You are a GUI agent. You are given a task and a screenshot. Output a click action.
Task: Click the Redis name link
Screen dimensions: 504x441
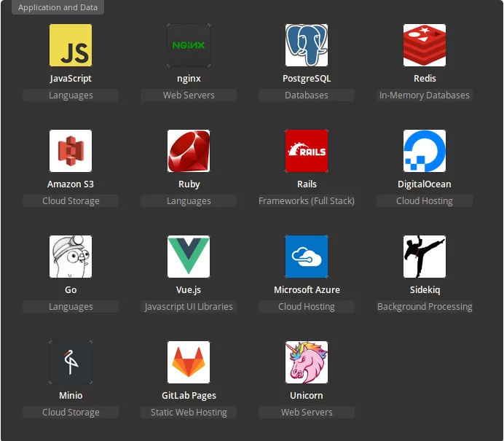click(x=425, y=79)
